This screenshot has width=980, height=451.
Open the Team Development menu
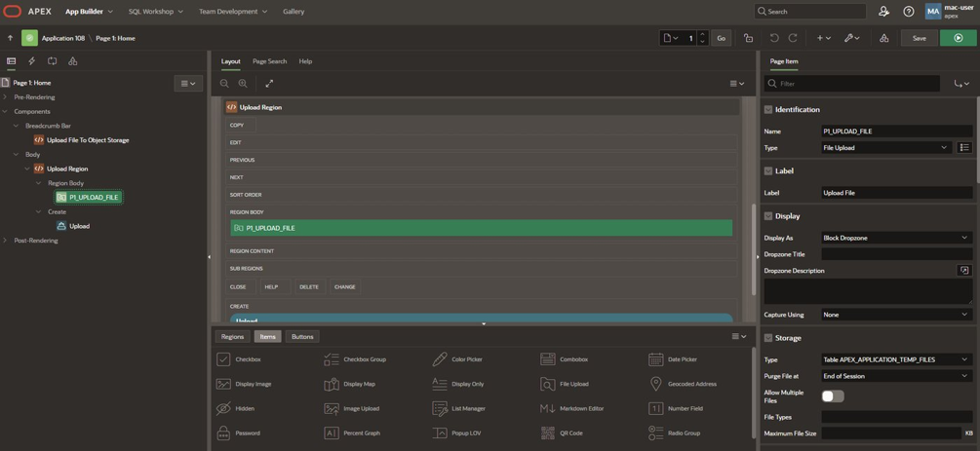(232, 12)
